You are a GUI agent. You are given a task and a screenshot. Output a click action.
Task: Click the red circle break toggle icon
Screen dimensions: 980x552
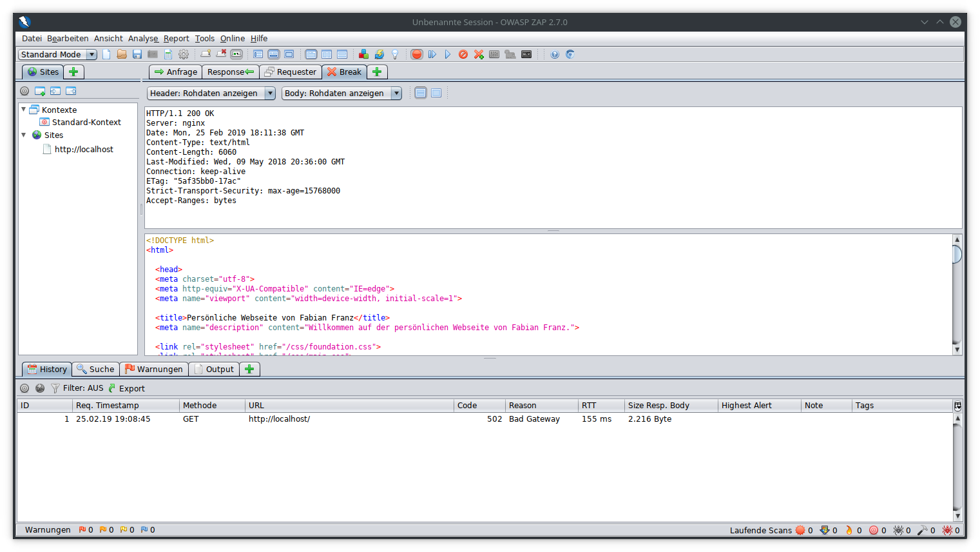[x=417, y=54]
